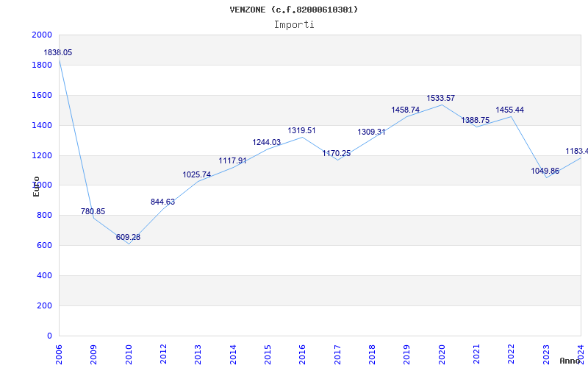Viewport: 588px width, 368px height.
Task: Click the 2021 year axis label
Action: [476, 354]
